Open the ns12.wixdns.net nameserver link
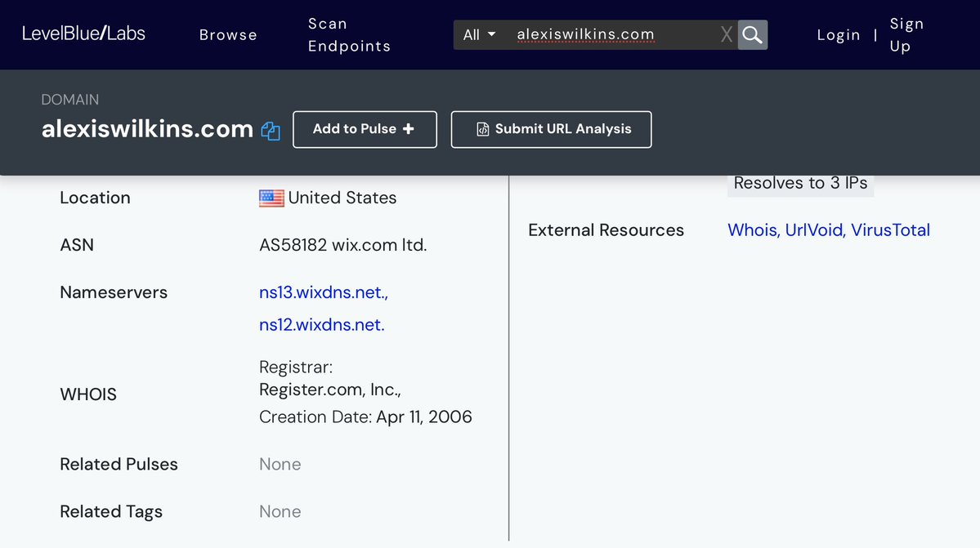 [321, 325]
